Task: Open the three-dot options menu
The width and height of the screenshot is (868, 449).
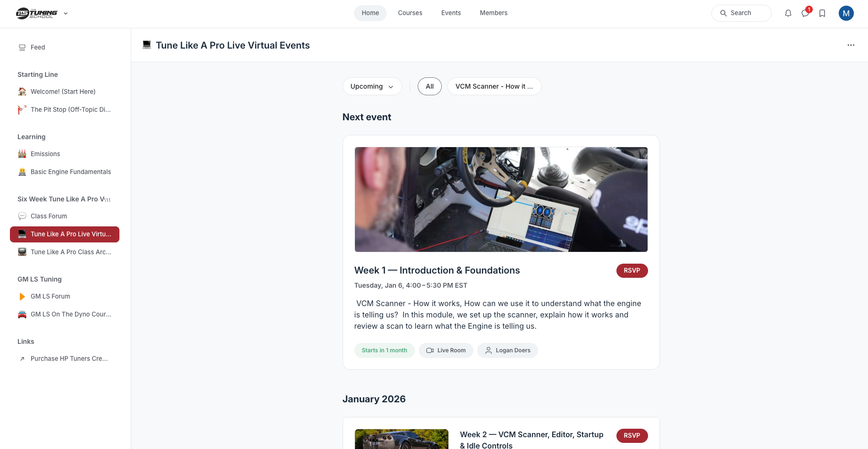Action: (x=851, y=45)
